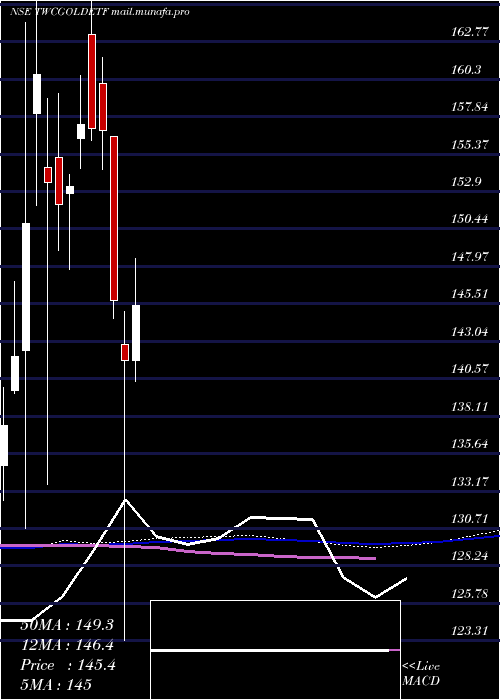Click the 160.3 price axis label
This screenshot has width=500, height=700.
pyautogui.click(x=464, y=70)
